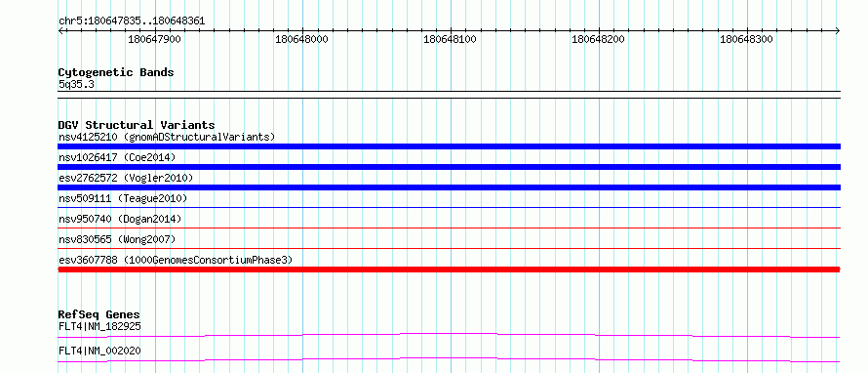Open variant nsv4125210 (gnomADStructuralVariants) label
This screenshot has height=373, width=868.
point(167,137)
